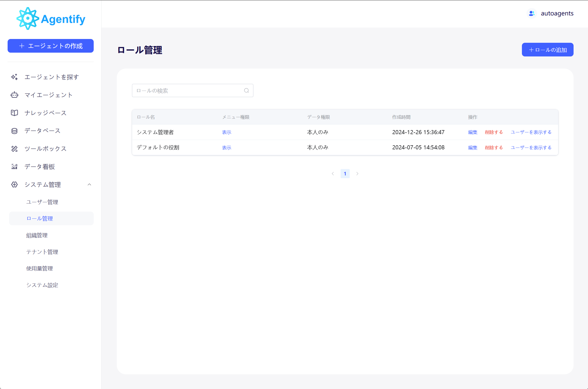The width and height of the screenshot is (588, 389).
Task: Click the ロールの追加 button
Action: [547, 50]
